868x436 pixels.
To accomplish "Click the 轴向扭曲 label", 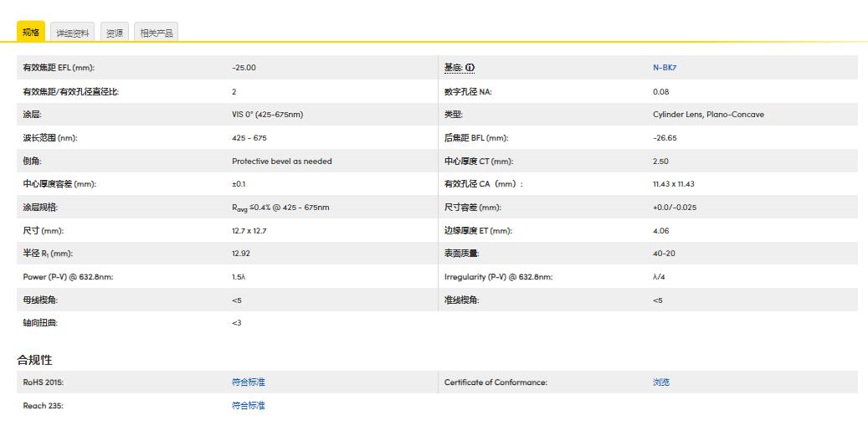I will pyautogui.click(x=40, y=322).
